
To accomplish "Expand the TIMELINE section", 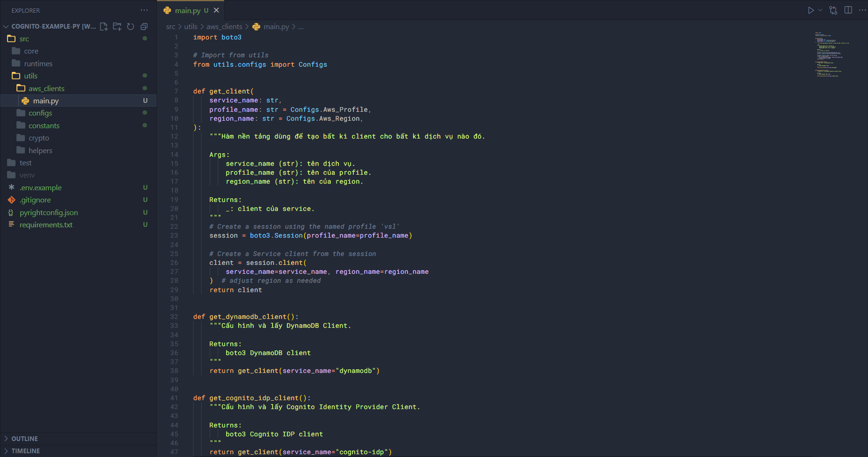I will click(25, 451).
